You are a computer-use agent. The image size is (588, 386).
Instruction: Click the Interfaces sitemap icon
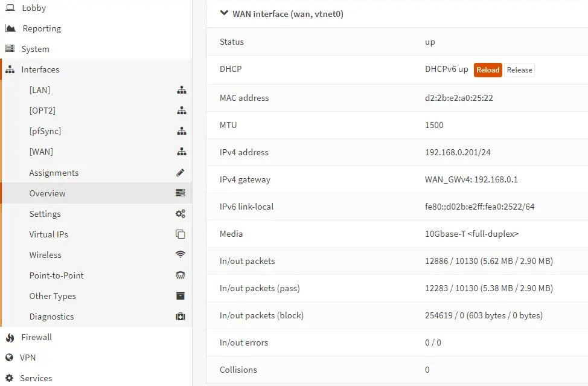pos(10,69)
